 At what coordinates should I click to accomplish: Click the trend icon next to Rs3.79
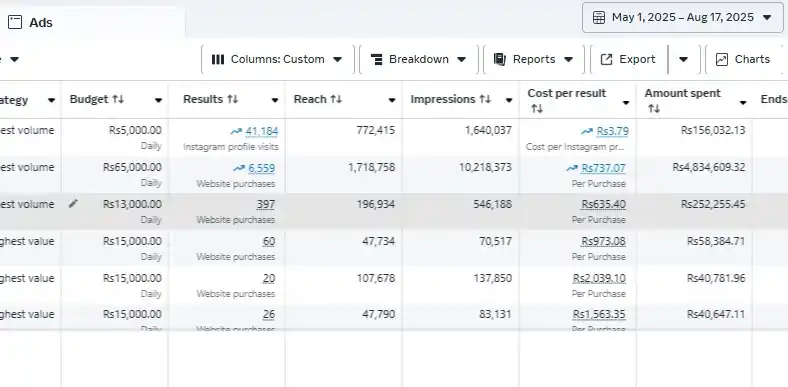coord(587,132)
